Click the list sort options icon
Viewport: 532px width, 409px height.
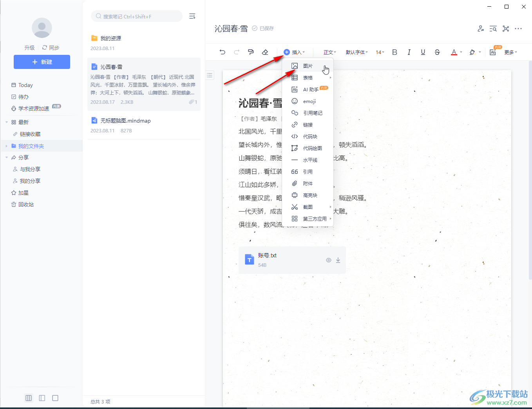pos(192,16)
